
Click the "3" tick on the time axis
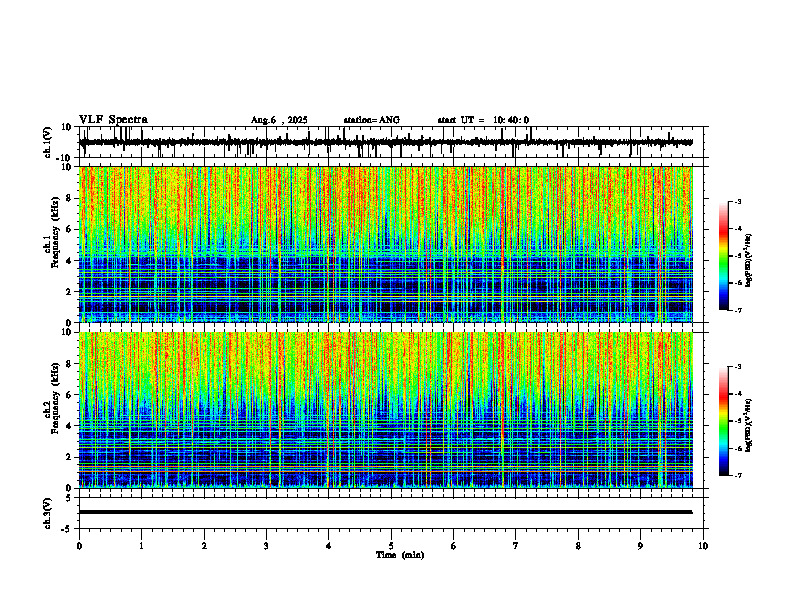[266, 546]
